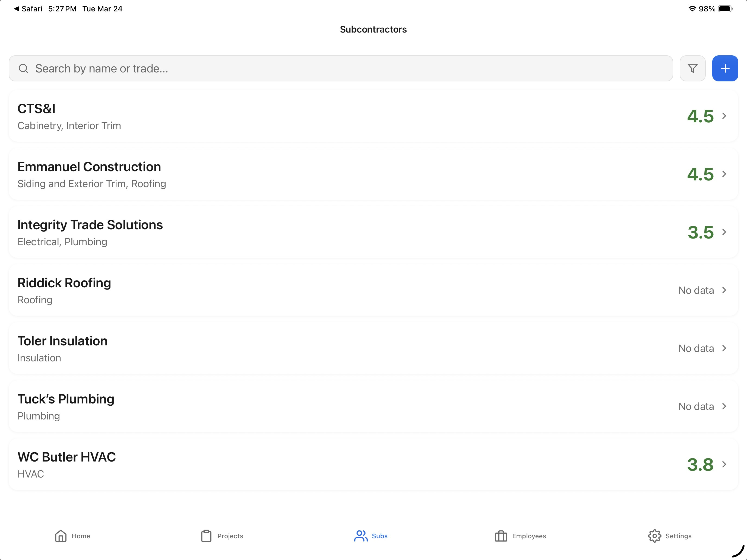Tap Insulation trade text under Toler

pos(39,358)
